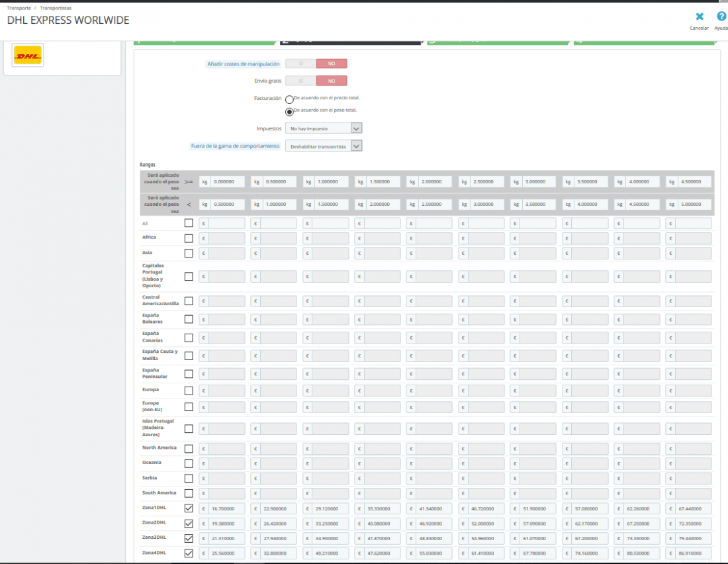Check España Peninsular checkbox
The width and height of the screenshot is (728, 564).
(x=189, y=374)
